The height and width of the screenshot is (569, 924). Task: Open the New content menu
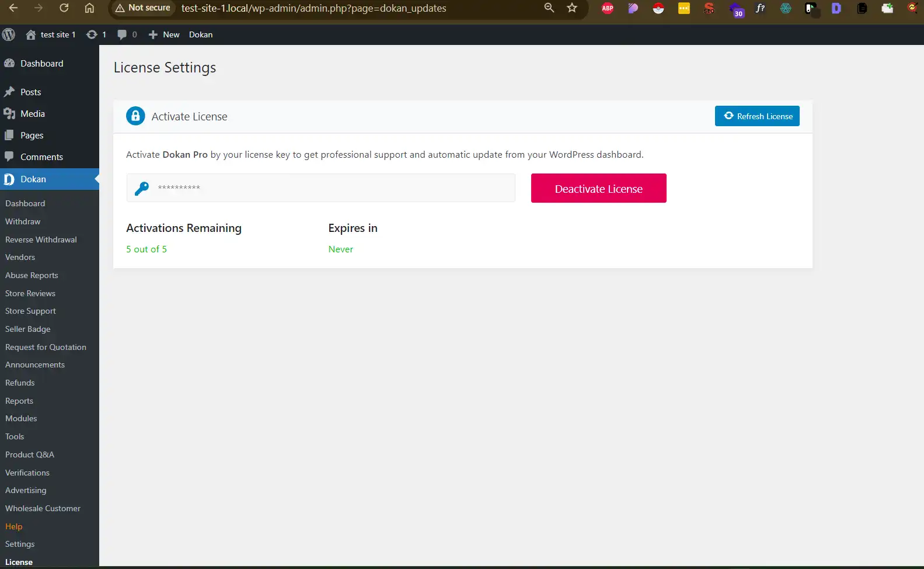pos(164,34)
